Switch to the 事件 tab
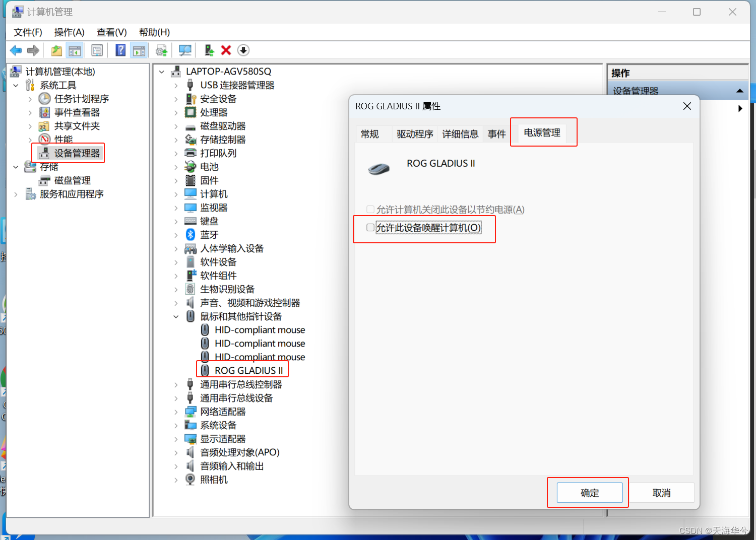The height and width of the screenshot is (540, 756). point(496,134)
